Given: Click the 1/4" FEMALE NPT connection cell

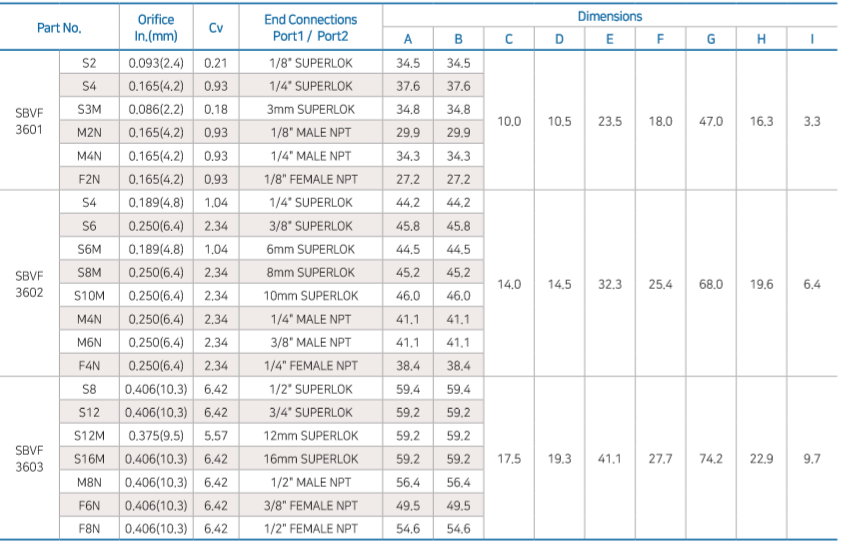Looking at the screenshot, I should pos(310,366).
